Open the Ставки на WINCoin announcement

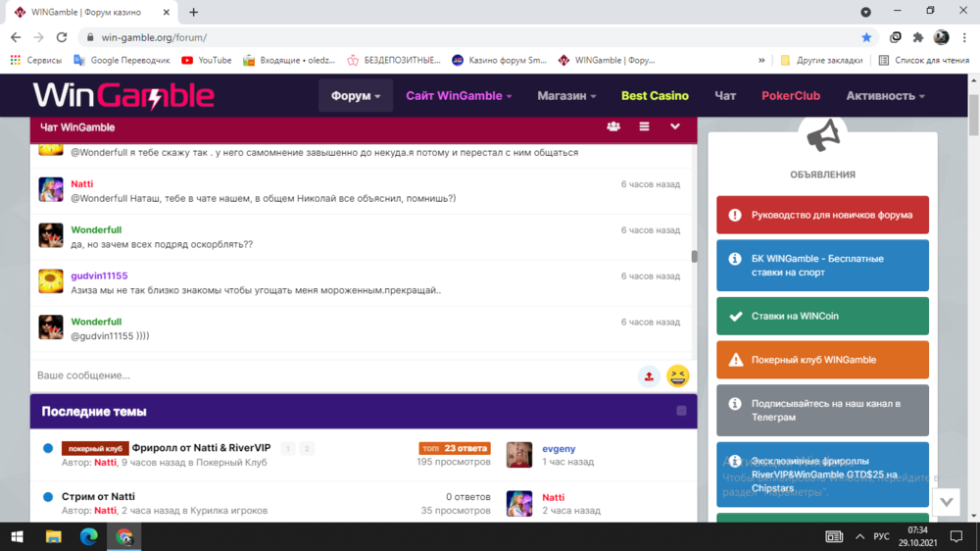point(822,317)
